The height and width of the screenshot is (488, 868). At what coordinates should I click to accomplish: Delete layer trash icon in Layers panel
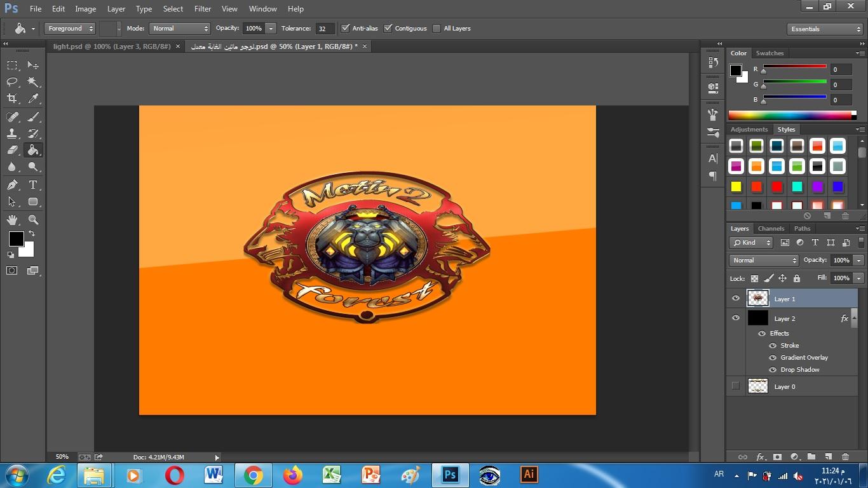tap(845, 457)
